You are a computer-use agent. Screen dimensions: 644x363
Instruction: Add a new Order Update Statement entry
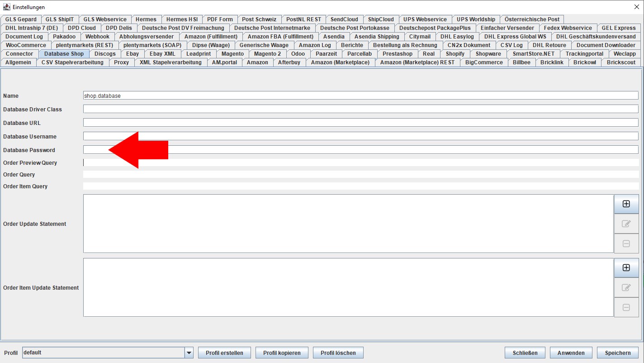(626, 204)
